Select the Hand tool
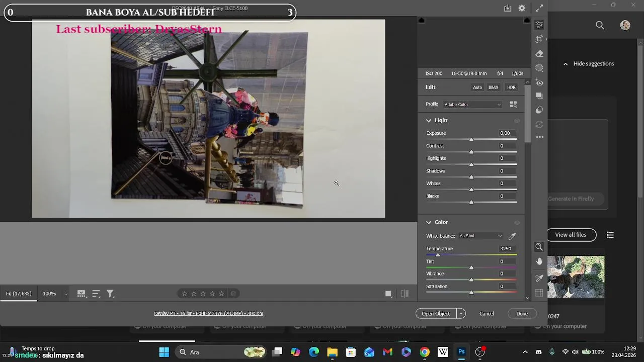Viewport: 644px width, 362px height. tap(539, 261)
